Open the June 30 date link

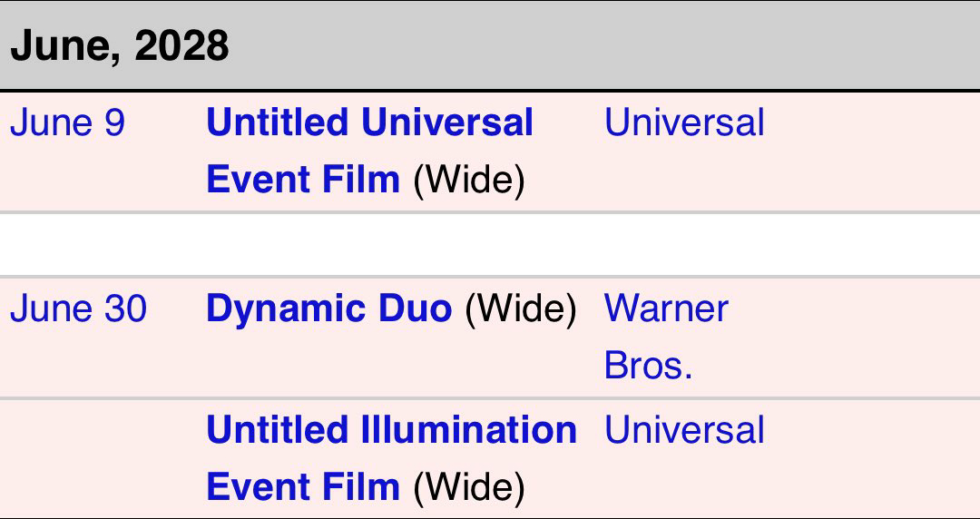[x=78, y=309]
